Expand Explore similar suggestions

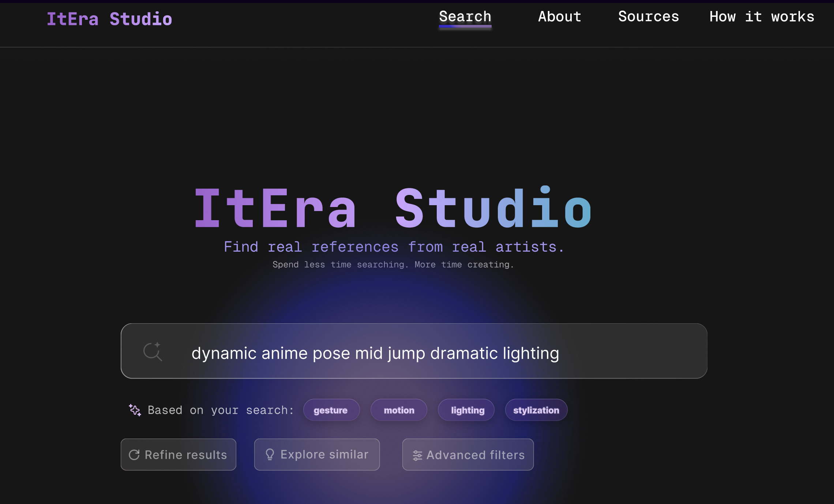point(317,454)
